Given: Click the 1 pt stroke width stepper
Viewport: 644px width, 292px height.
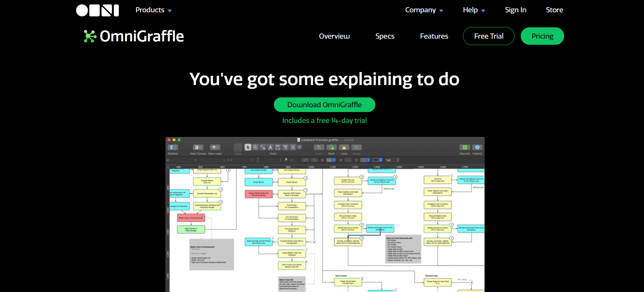Looking at the screenshot, I should [x=398, y=160].
